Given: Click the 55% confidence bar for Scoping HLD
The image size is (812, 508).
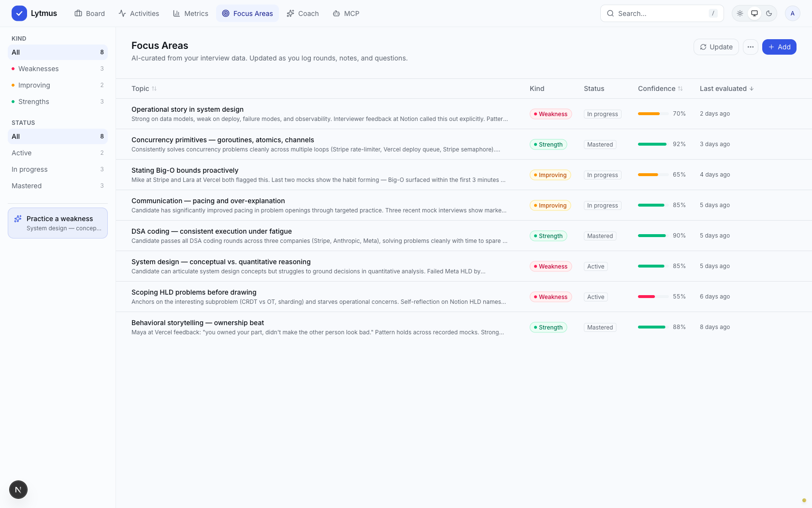Looking at the screenshot, I should click(652, 297).
